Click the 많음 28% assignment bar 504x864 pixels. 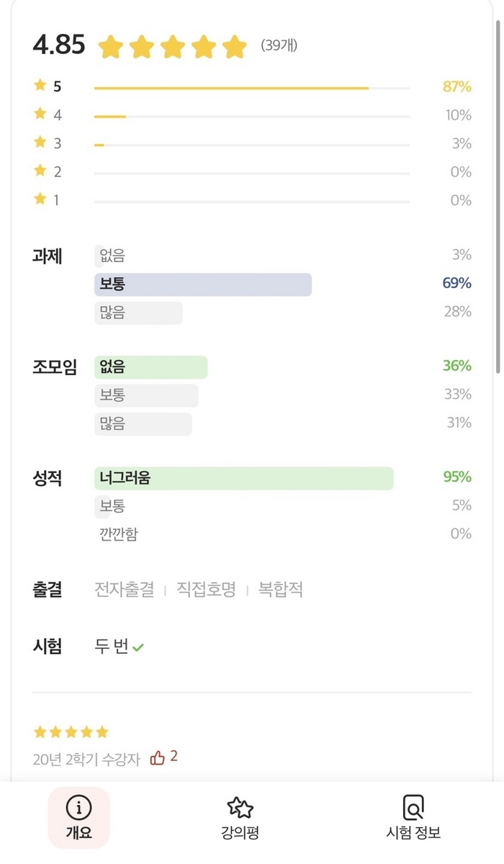(138, 312)
